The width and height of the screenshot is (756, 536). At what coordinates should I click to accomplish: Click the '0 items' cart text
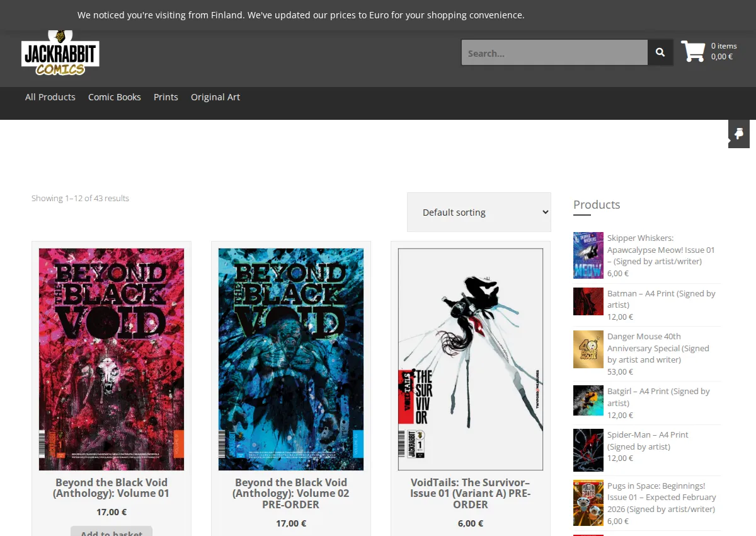click(x=724, y=45)
